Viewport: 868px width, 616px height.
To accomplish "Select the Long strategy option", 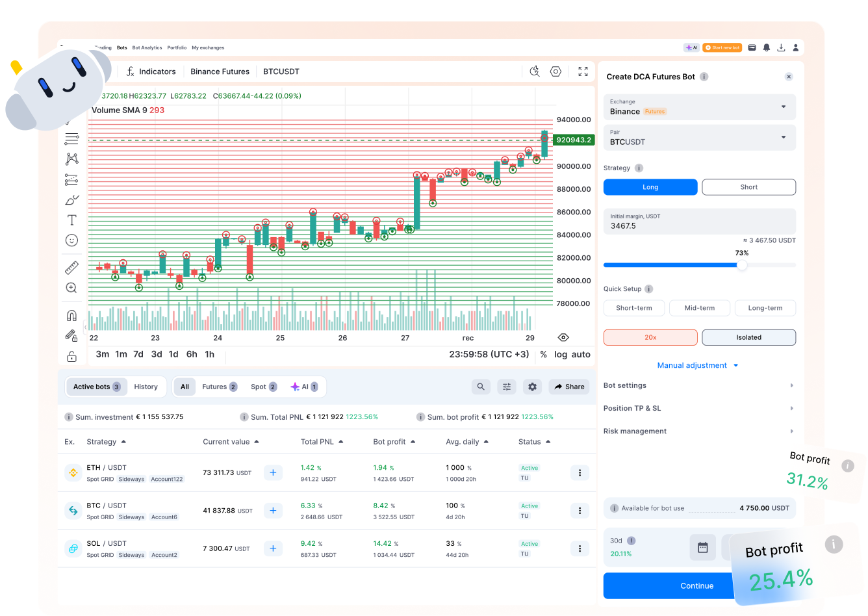I will (x=650, y=187).
